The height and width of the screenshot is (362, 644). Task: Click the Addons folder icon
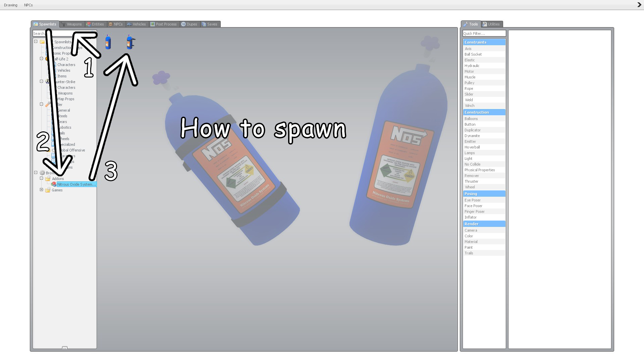[x=48, y=179]
